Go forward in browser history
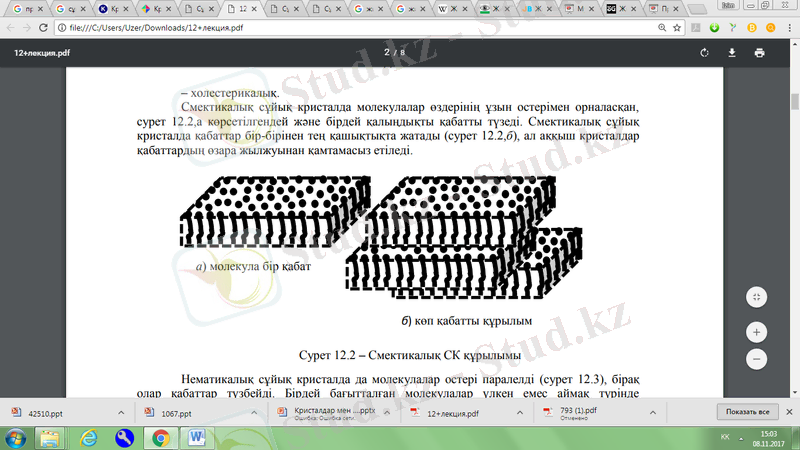This screenshot has width=800, height=450. click(27, 28)
